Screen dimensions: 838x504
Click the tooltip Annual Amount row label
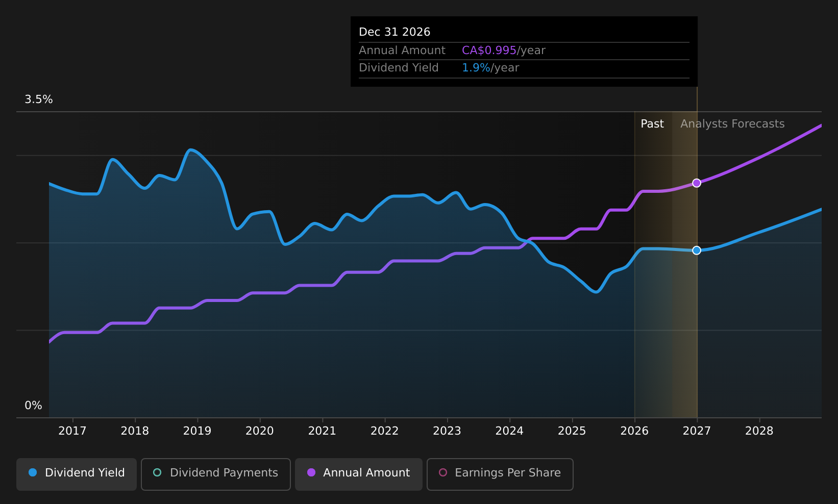point(402,51)
